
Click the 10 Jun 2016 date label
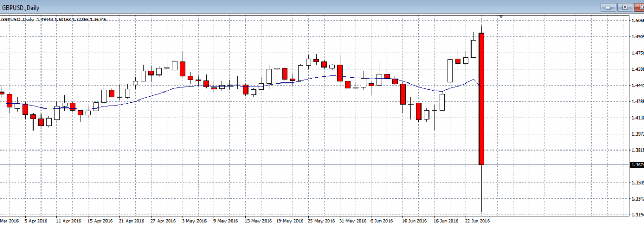click(x=414, y=220)
